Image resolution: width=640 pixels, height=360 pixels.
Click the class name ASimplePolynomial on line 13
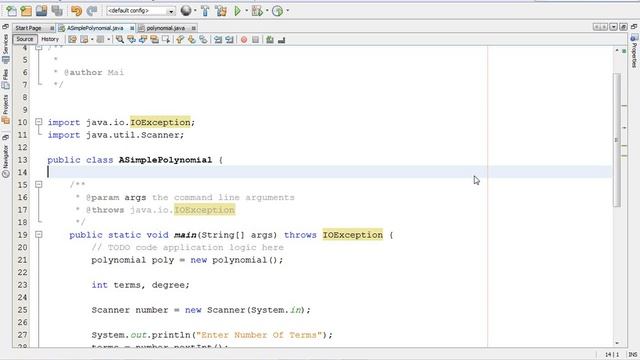(165, 160)
